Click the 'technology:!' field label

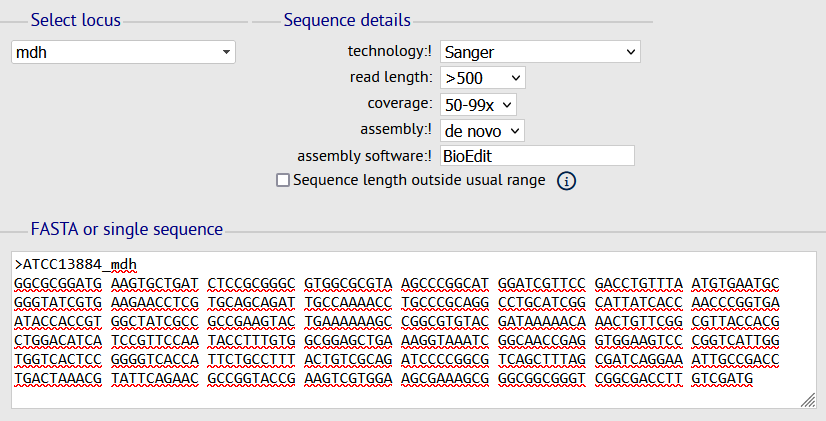pyautogui.click(x=389, y=51)
